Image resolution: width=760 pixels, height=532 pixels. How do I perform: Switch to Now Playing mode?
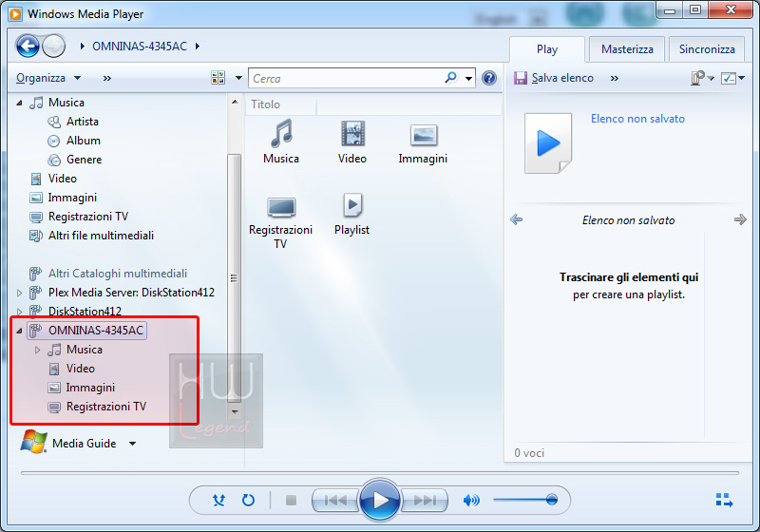(724, 500)
